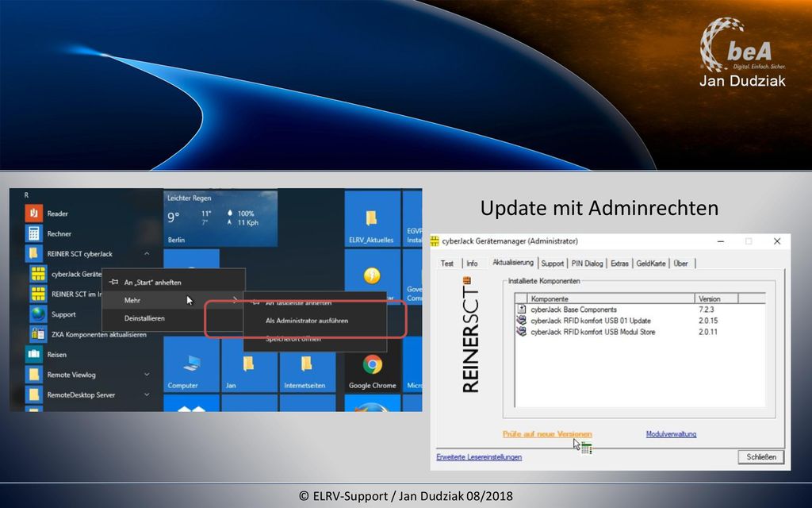
Task: Click the Komponente column header
Action: click(611, 298)
